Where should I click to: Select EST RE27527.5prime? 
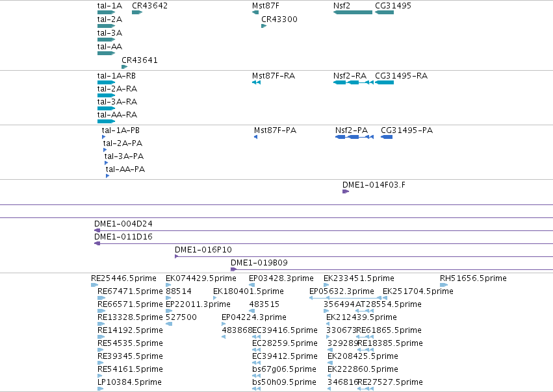[365, 389]
